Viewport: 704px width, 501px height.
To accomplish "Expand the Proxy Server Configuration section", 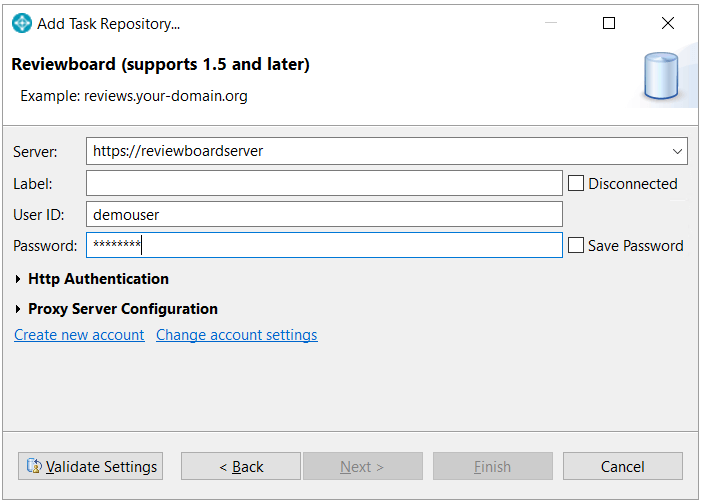I will pos(18,309).
